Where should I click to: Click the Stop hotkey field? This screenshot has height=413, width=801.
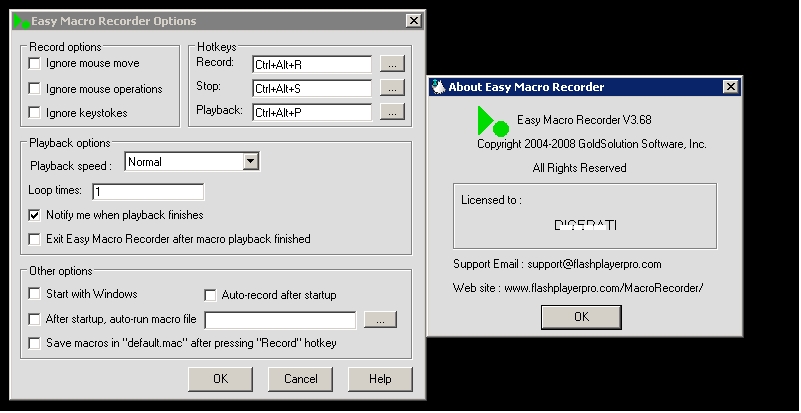pos(312,88)
